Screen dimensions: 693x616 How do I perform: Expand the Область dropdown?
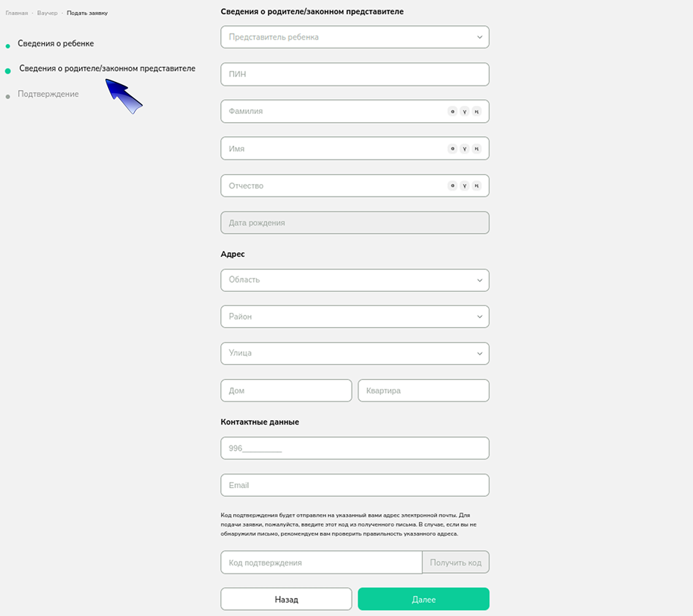(x=355, y=280)
